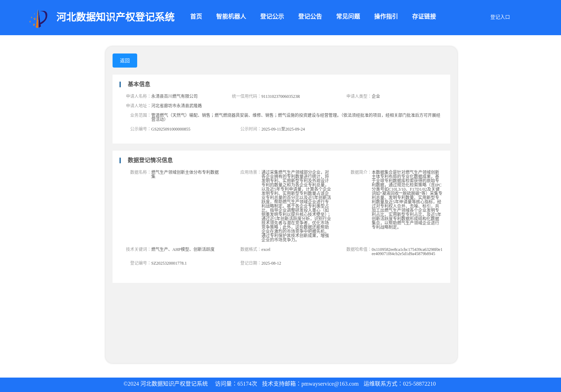The width and height of the screenshot is (561, 392).
Task: Open the 常见问题 page
Action: (348, 17)
